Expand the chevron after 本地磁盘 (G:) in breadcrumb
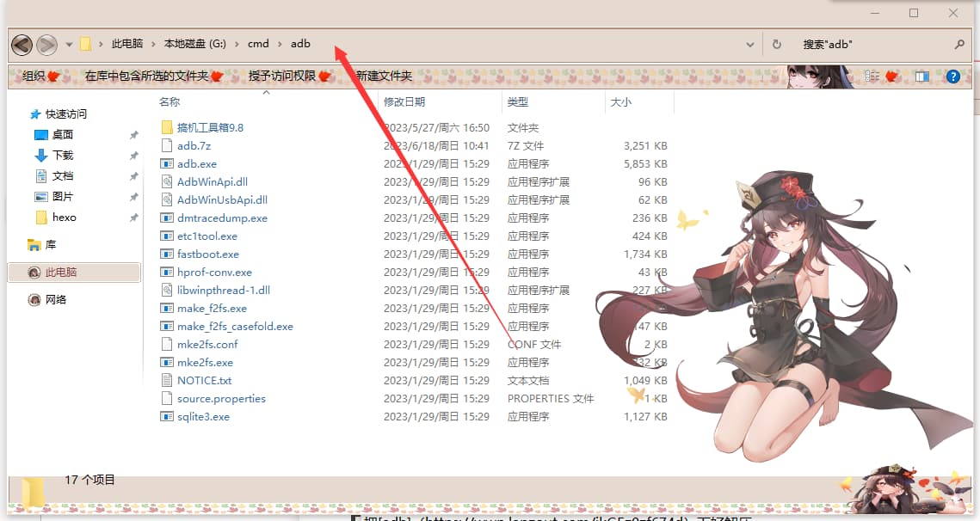Screen dimensions: 980x521 [x=237, y=44]
